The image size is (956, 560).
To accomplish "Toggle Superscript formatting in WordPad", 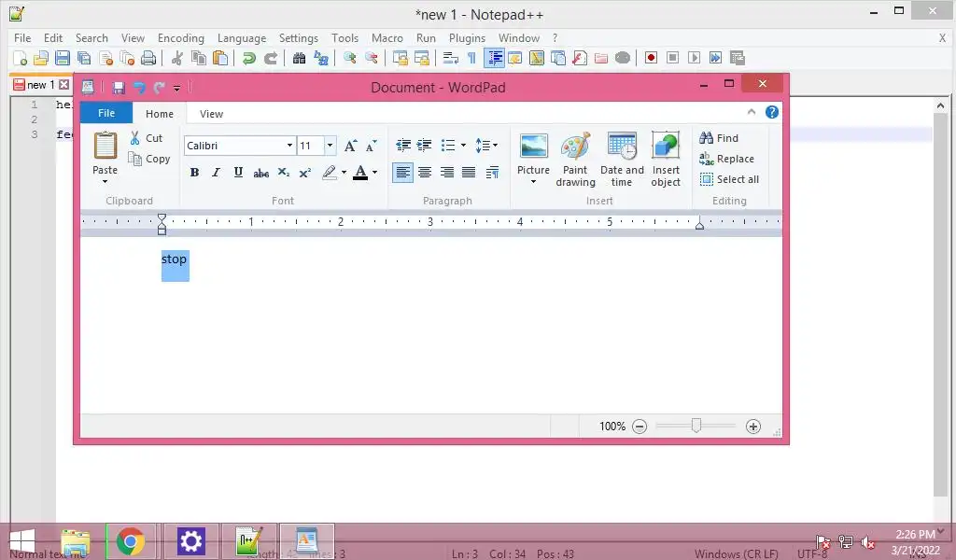I will [305, 173].
